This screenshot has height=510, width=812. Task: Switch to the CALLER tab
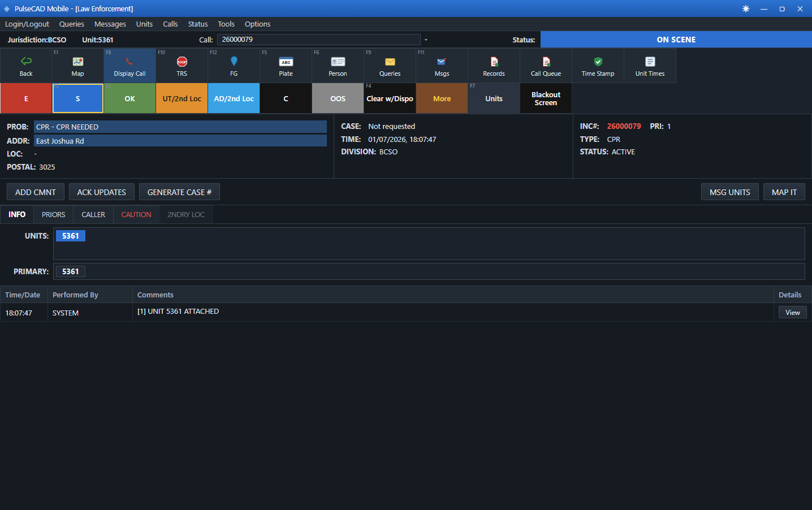tap(93, 214)
